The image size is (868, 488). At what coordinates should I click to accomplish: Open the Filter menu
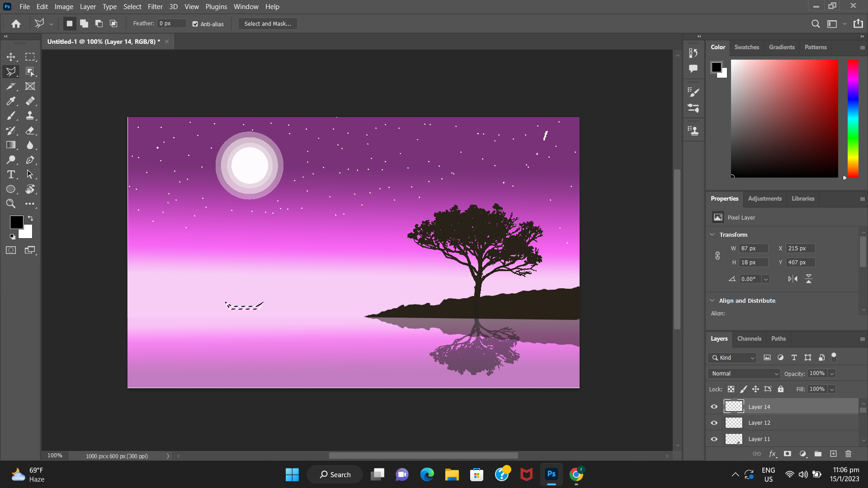[155, 7]
